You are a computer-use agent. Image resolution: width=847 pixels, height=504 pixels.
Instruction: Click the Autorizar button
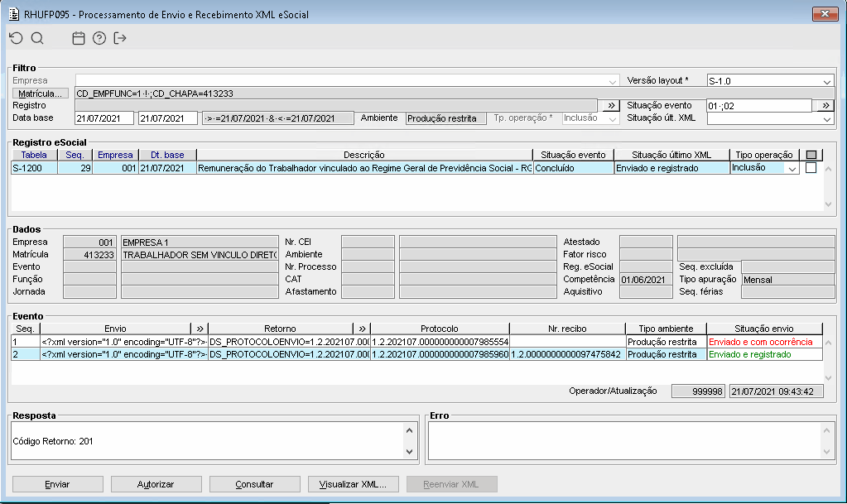156,484
